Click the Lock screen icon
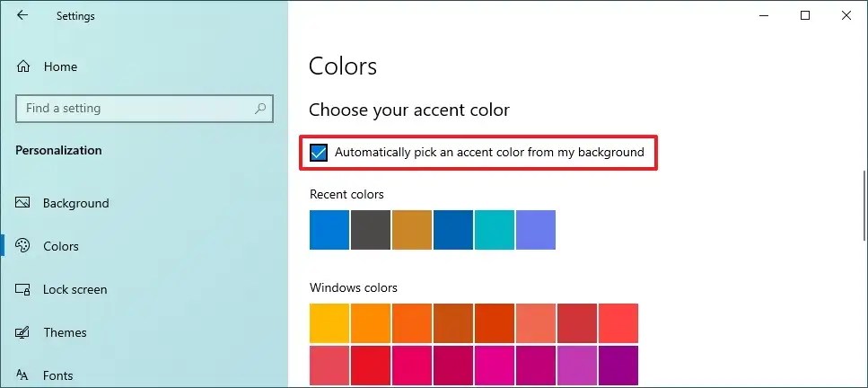 pyautogui.click(x=22, y=289)
